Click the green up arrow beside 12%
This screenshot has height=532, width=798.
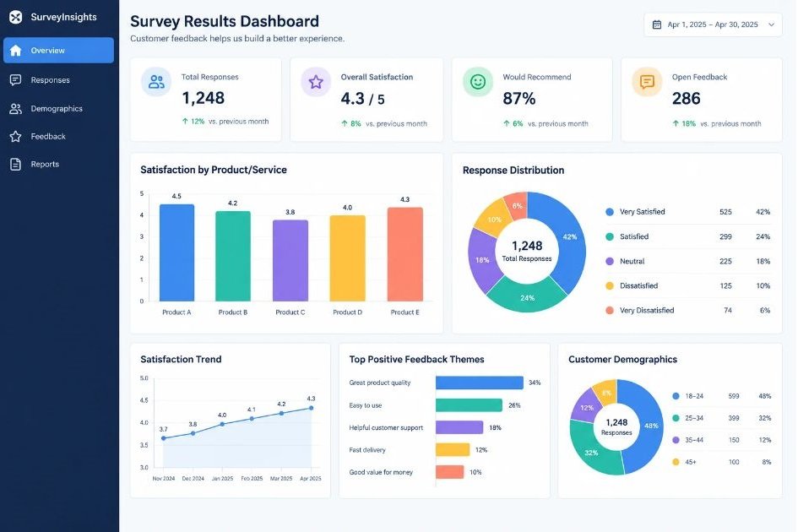pos(185,121)
